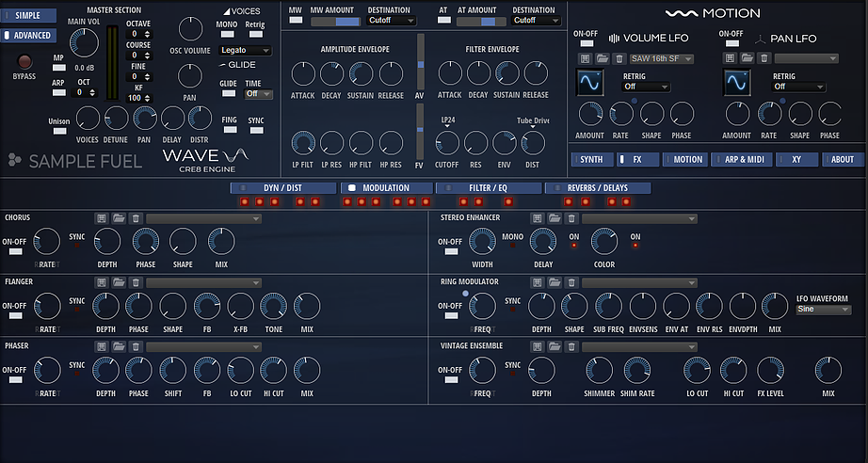
Task: Open the MW Destination Cutoff dropdown
Action: pyautogui.click(x=392, y=21)
